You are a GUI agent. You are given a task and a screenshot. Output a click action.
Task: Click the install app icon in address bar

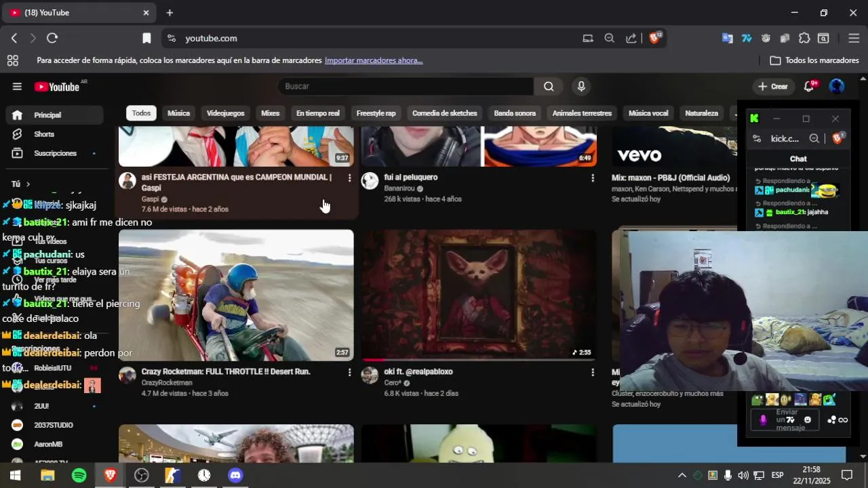coord(588,38)
